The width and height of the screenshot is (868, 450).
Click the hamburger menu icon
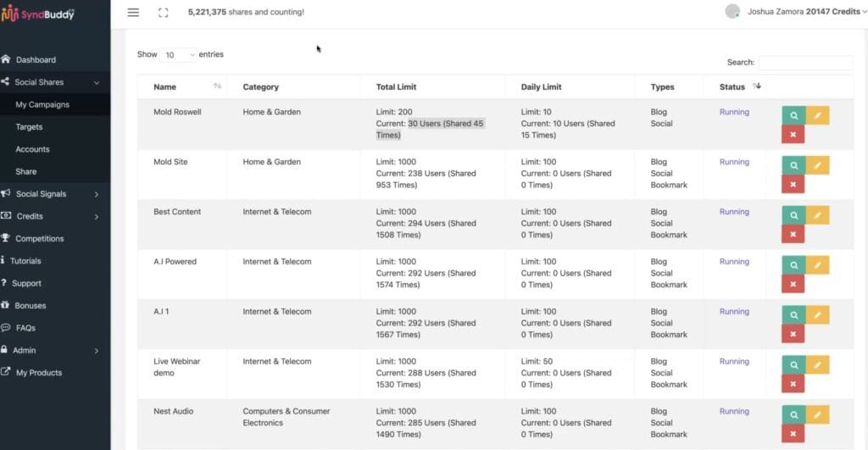(133, 13)
